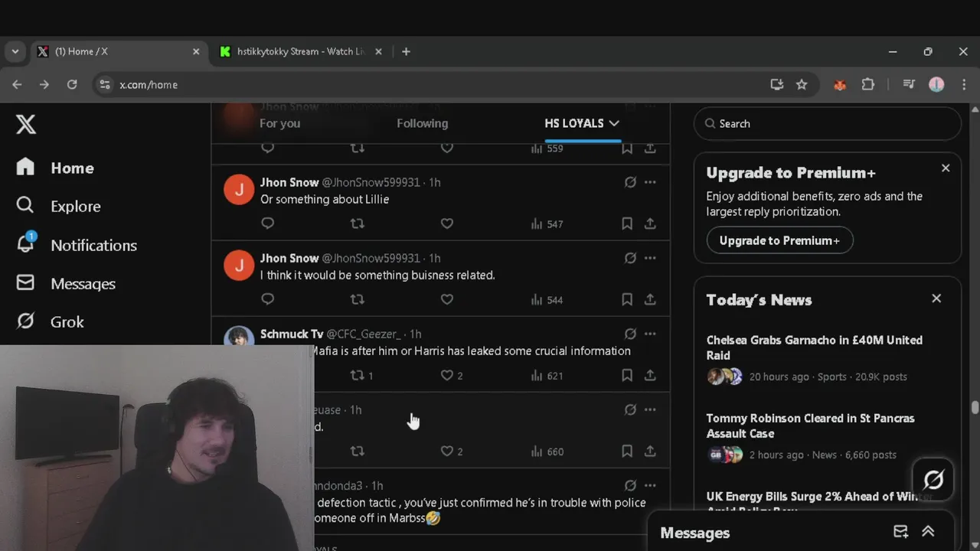Compose new message in Messages drawer
This screenshot has width=980, height=551.
click(x=901, y=532)
